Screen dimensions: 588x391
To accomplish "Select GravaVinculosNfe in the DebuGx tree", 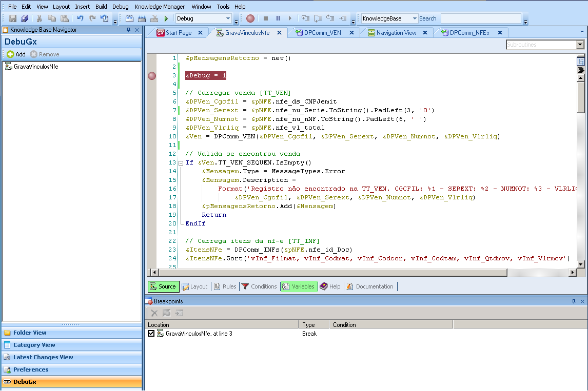I will click(x=35, y=67).
